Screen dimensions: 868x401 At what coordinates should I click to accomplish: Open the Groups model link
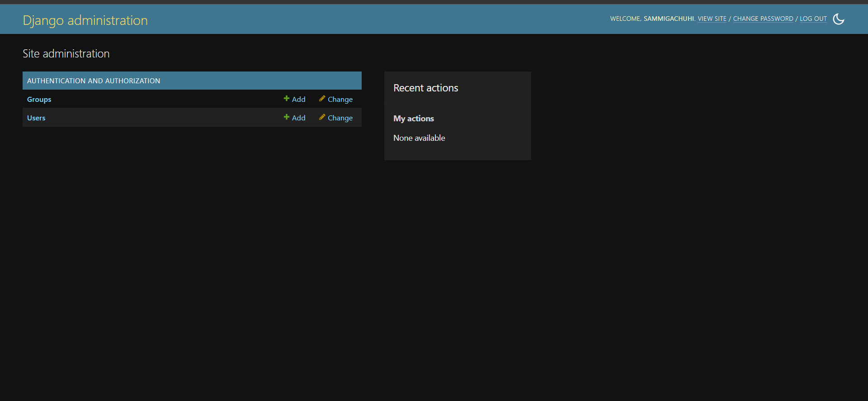[39, 100]
